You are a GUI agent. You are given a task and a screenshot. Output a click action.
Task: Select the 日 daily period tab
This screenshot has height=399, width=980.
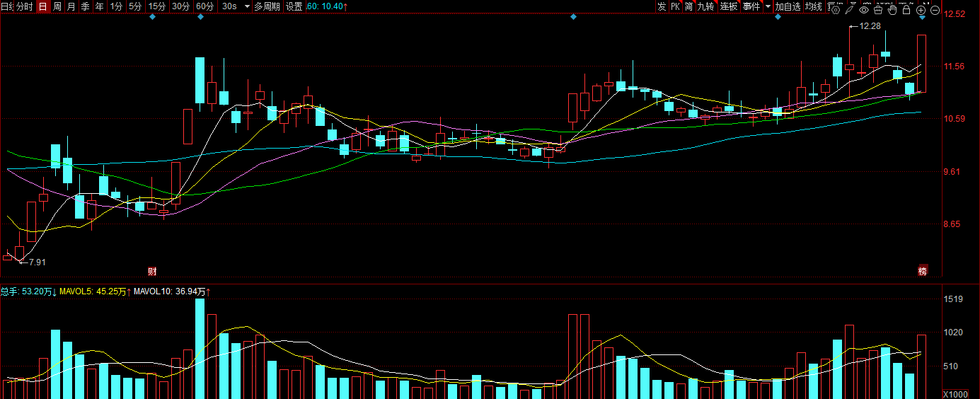tap(42, 6)
